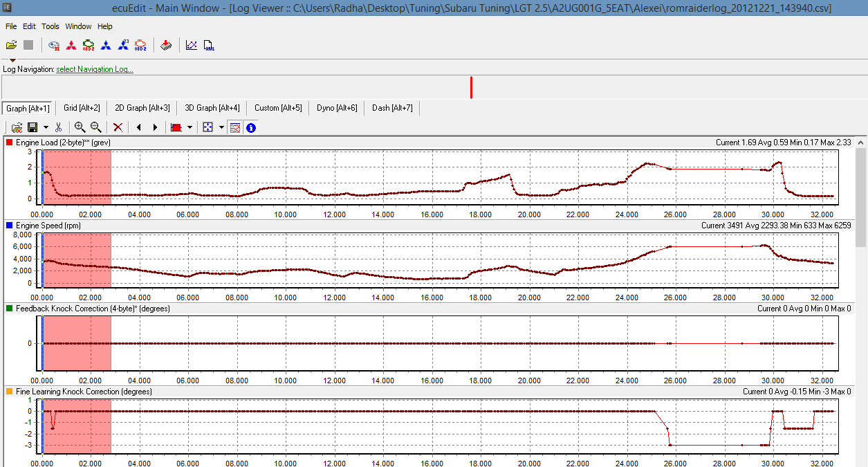
Task: Click the select Navigation Log link
Action: click(x=95, y=69)
